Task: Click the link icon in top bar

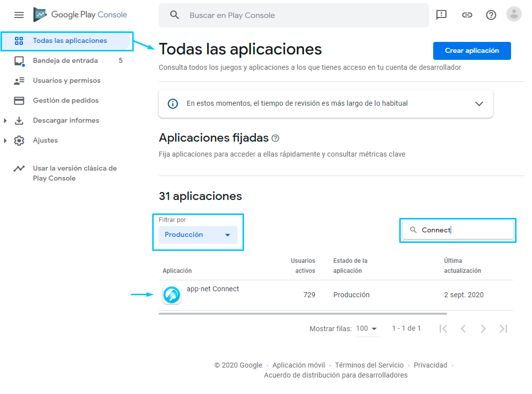Action: (467, 15)
